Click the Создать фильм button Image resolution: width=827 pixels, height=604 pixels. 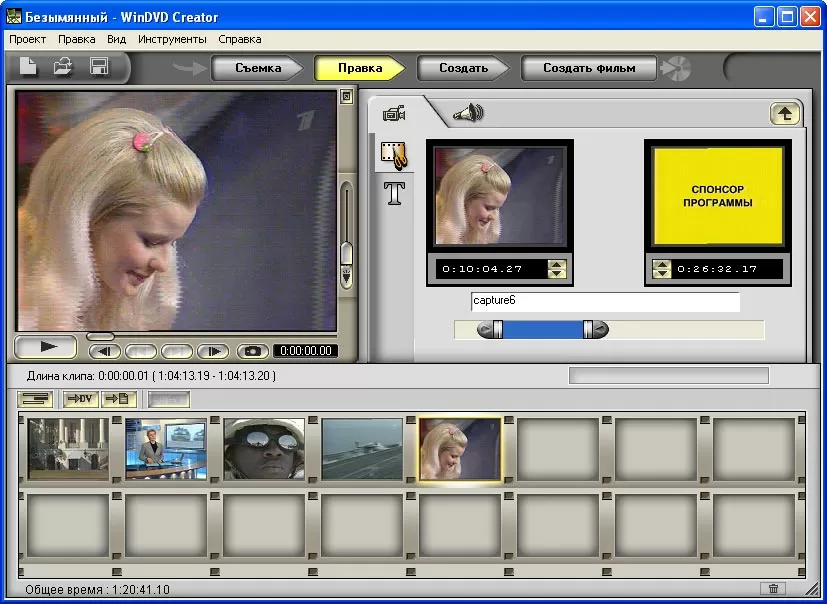point(589,68)
